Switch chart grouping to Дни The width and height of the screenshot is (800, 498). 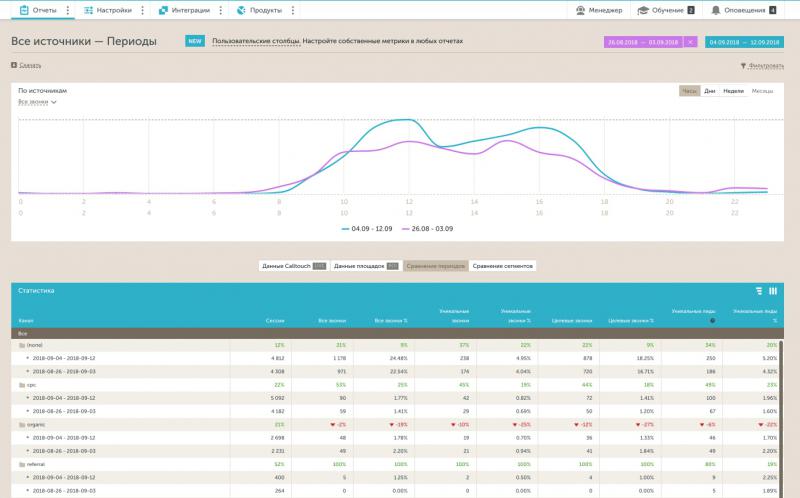tap(709, 91)
